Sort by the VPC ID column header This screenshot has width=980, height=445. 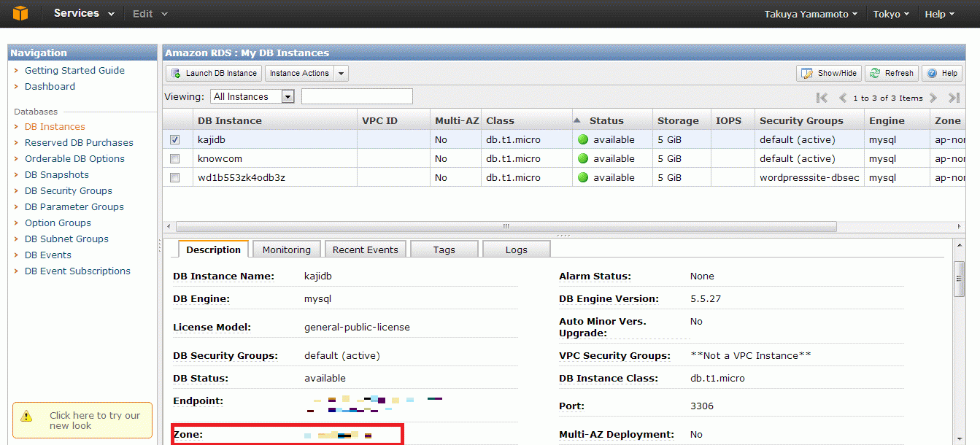393,120
